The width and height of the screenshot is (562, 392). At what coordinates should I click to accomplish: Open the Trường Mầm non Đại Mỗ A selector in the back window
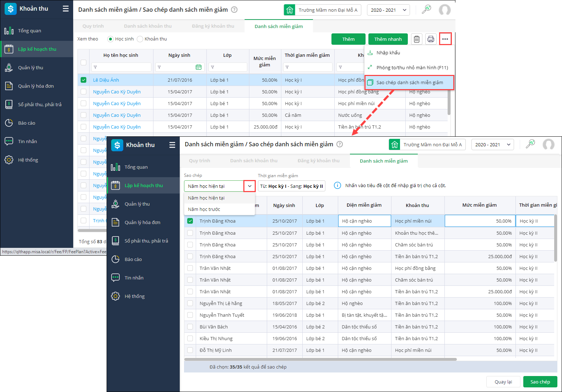point(323,10)
